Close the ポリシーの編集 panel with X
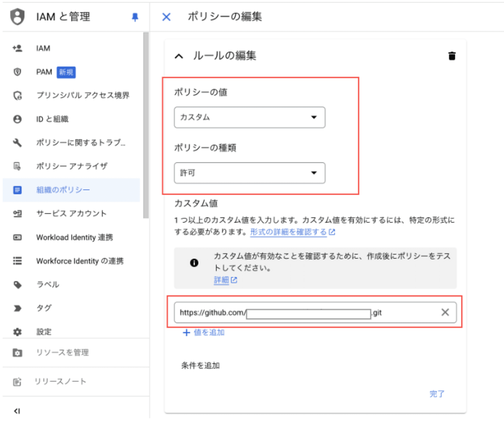 [166, 17]
